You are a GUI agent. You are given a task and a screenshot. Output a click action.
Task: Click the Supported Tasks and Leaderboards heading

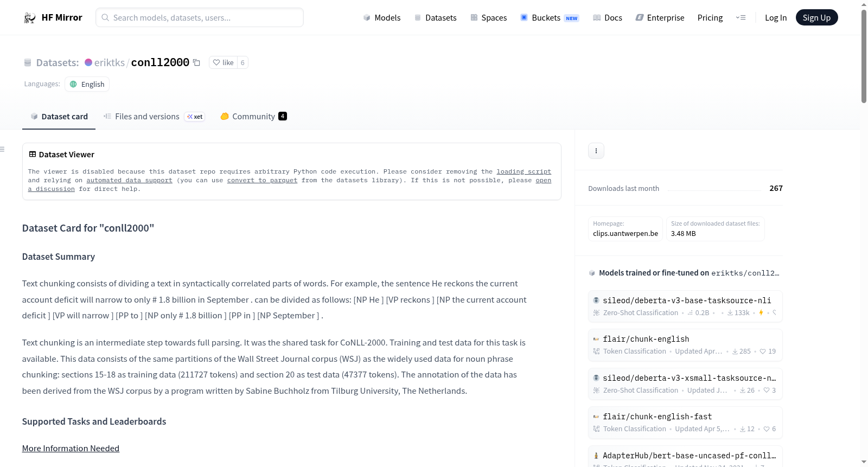[94, 421]
